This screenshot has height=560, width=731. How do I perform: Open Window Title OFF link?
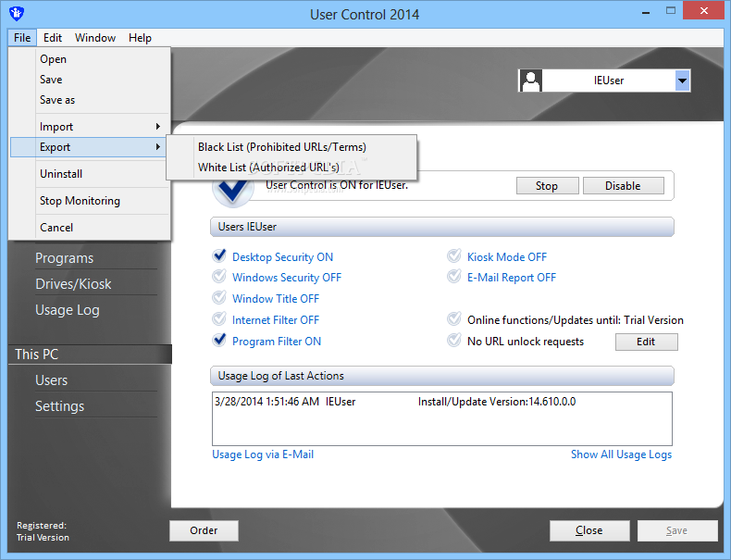276,299
